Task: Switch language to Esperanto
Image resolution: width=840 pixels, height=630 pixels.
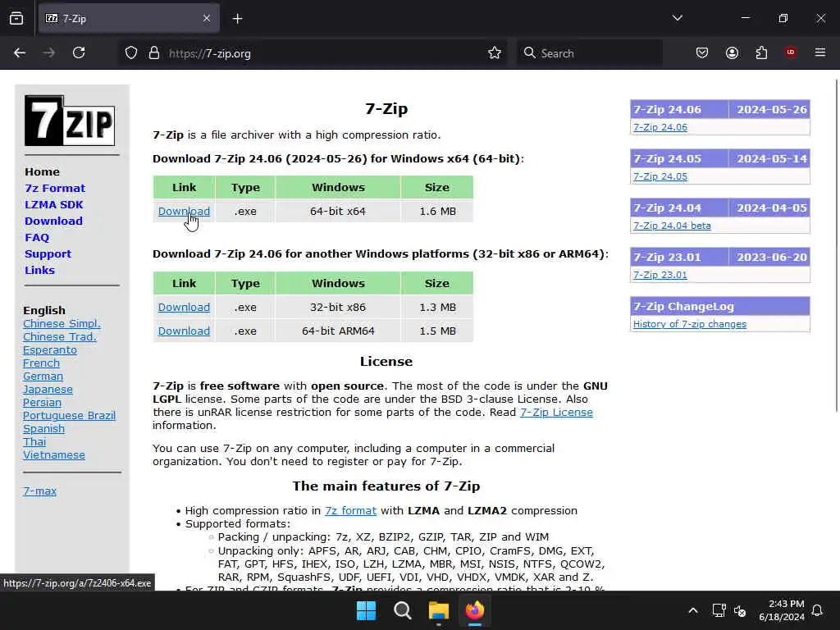Action: click(x=50, y=349)
